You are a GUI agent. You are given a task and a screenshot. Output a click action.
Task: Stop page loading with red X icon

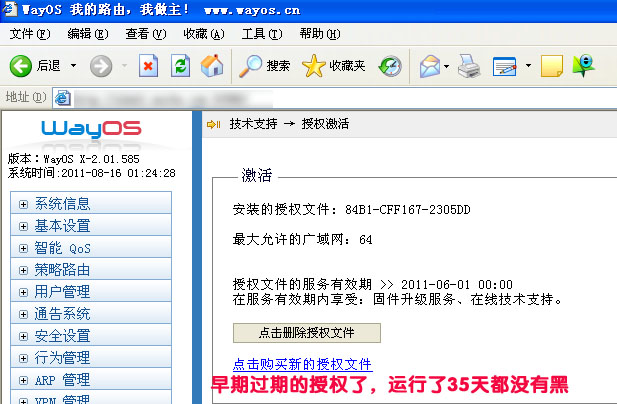click(x=148, y=66)
